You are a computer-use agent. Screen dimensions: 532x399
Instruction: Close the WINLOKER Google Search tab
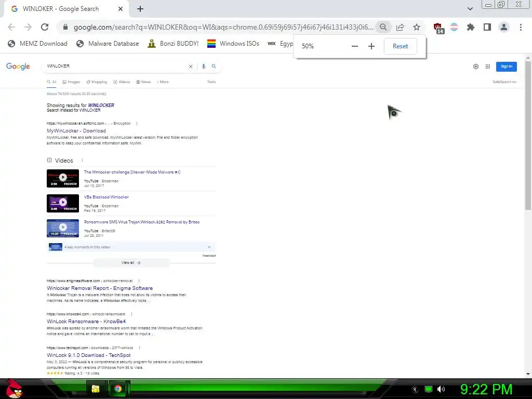coord(121,9)
